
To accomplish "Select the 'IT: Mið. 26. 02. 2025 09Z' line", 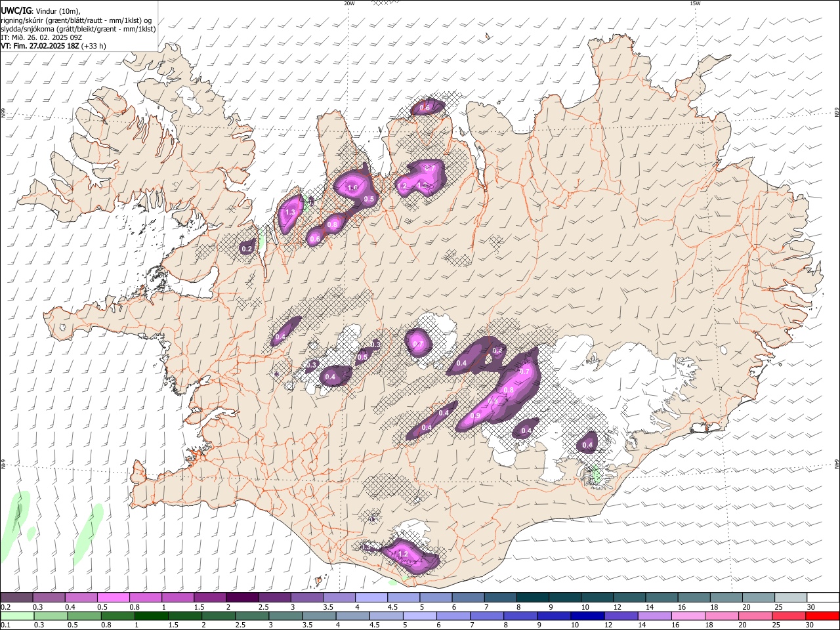I will coord(42,37).
